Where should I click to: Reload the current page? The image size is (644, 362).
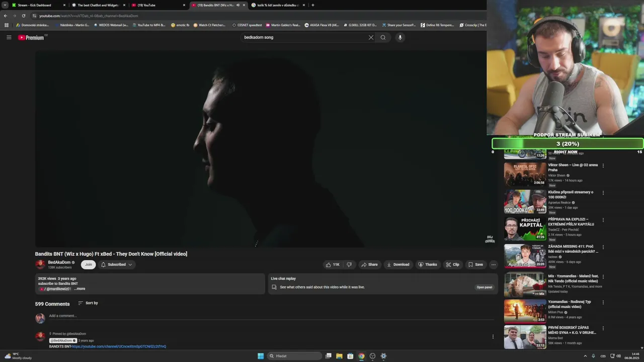pyautogui.click(x=23, y=16)
